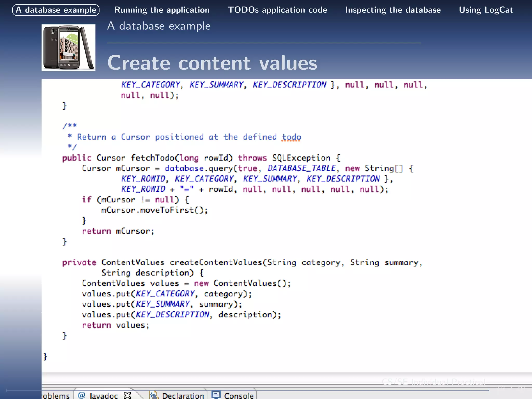Click 'SQLException' in method signature
Viewport: 532px width, 399px height.
click(x=301, y=158)
